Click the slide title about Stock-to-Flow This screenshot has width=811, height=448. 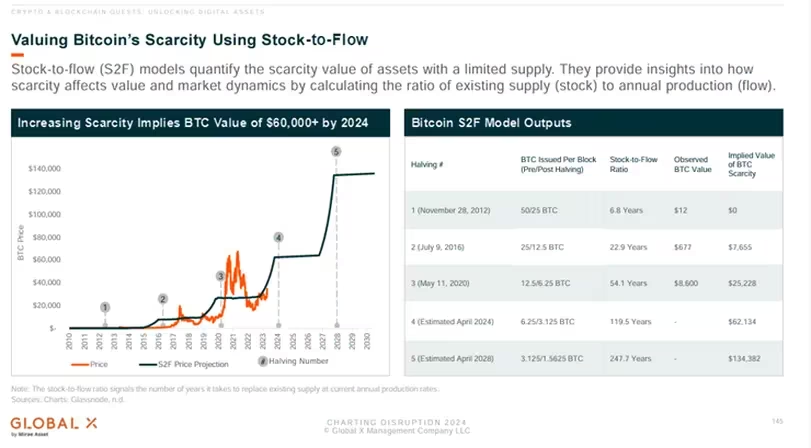(x=190, y=40)
